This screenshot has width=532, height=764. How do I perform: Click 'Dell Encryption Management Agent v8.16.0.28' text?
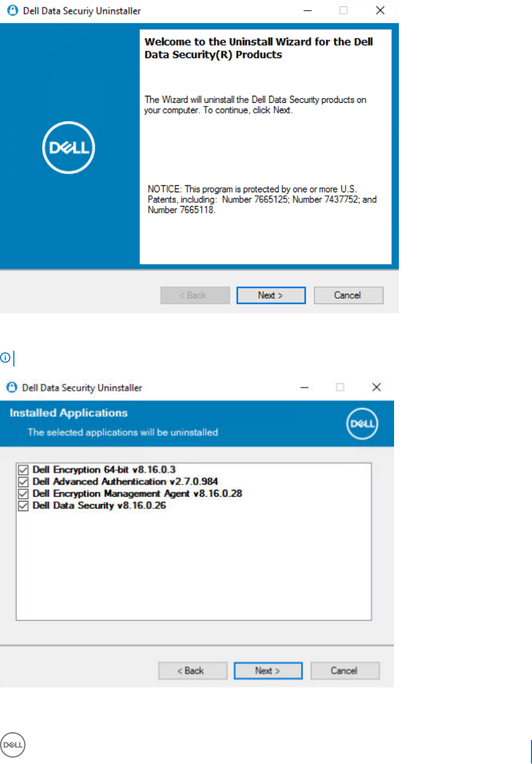tap(137, 494)
